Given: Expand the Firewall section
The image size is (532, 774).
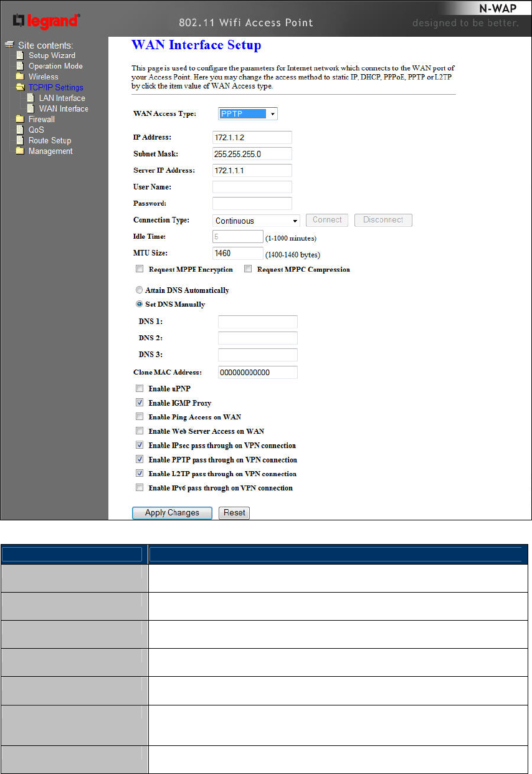Looking at the screenshot, I should [x=42, y=119].
